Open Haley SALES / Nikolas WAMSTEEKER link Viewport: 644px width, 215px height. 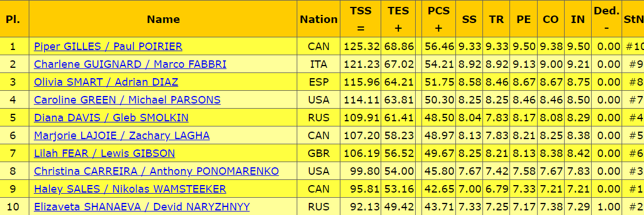(x=130, y=189)
